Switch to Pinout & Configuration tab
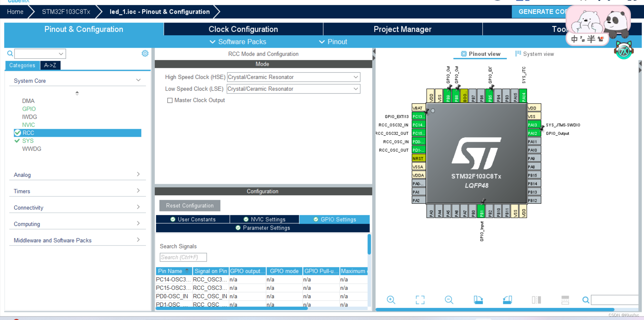This screenshot has height=320, width=644. [84, 29]
